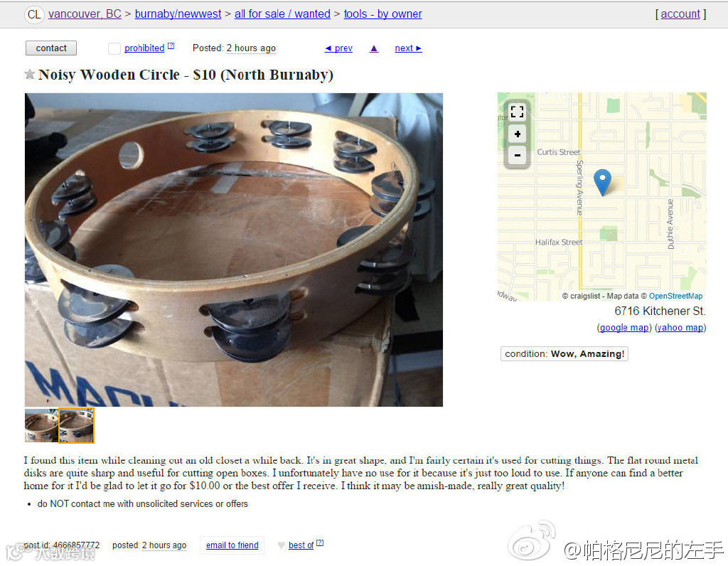Open the contact button
728x566 pixels.
coord(51,48)
